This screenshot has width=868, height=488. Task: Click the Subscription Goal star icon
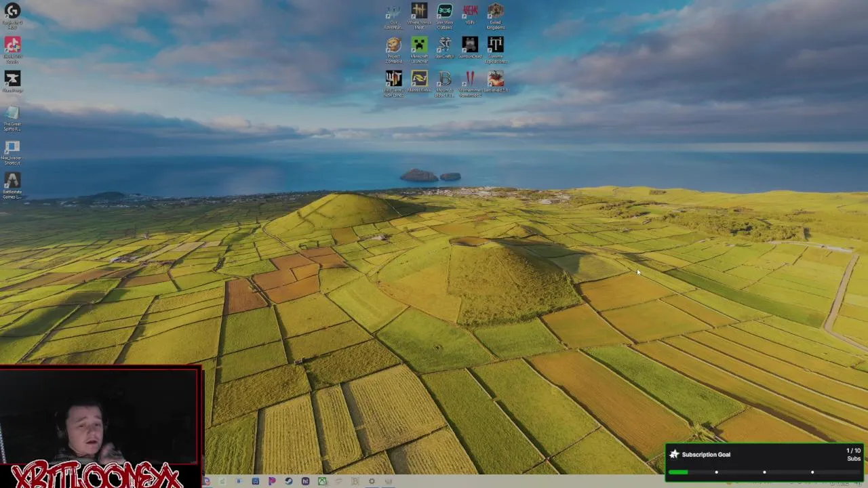pyautogui.click(x=674, y=454)
